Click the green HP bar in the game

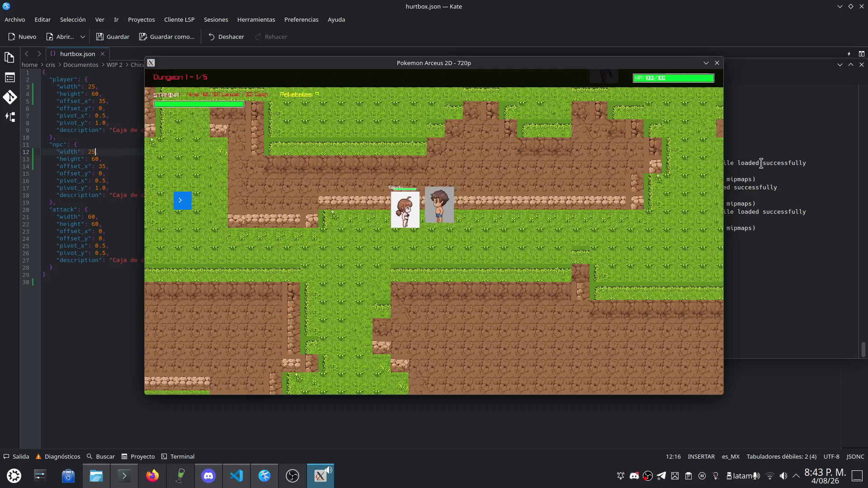[x=674, y=78]
